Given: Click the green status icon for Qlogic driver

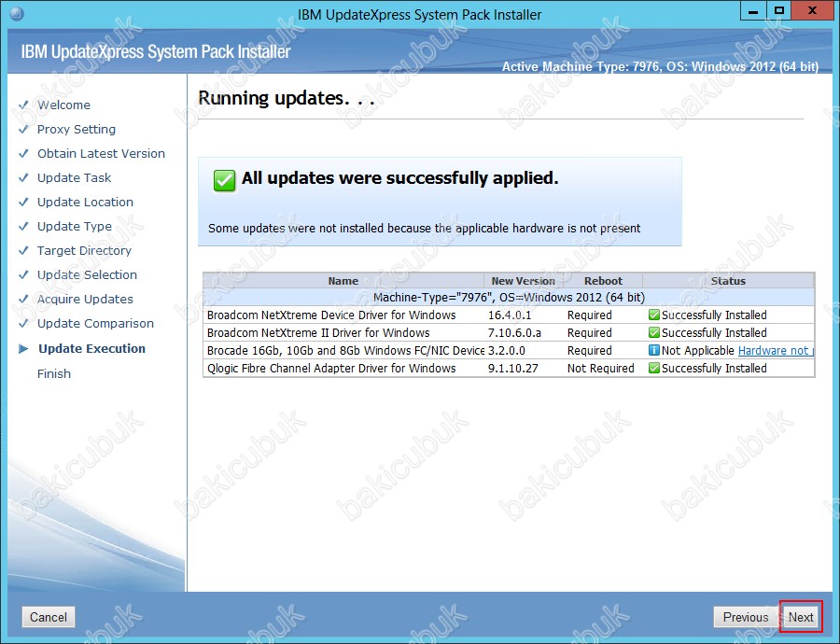Looking at the screenshot, I should tap(653, 368).
